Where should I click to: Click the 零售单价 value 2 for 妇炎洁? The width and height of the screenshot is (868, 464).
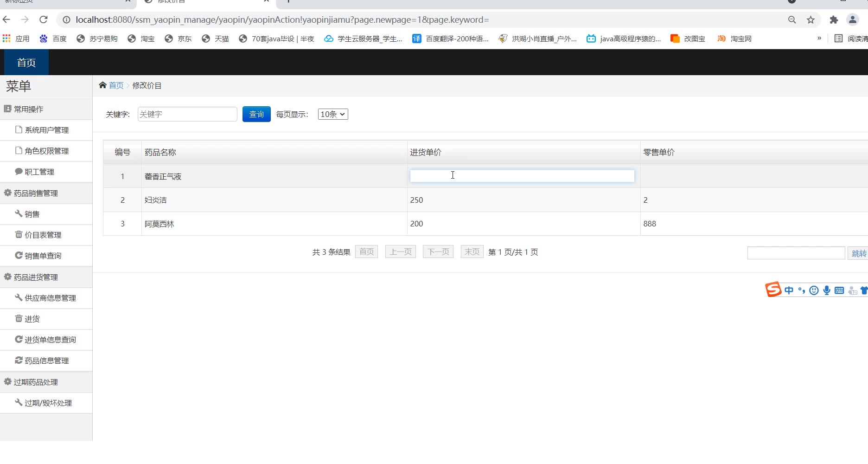tap(645, 200)
